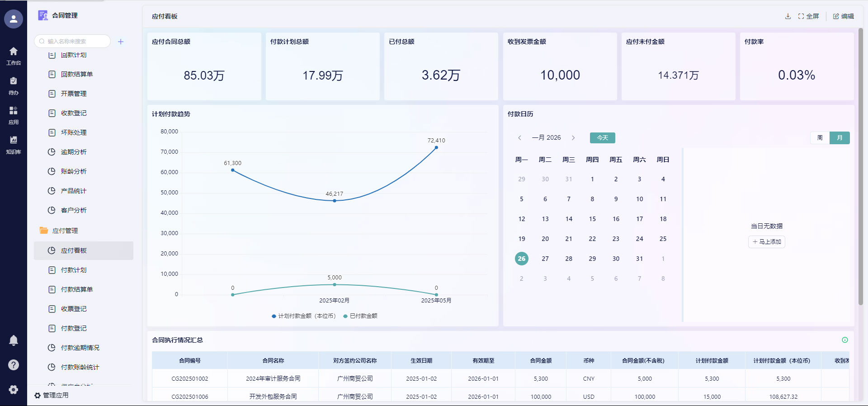Open settings gear in left rail

[14, 390]
